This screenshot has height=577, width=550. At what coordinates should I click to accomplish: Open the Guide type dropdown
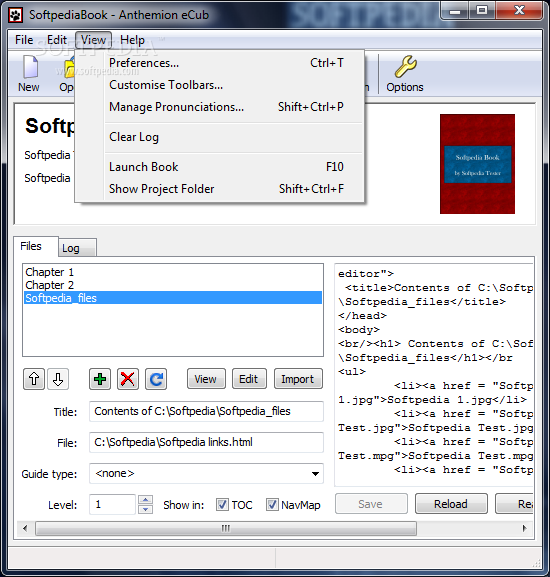[206, 474]
